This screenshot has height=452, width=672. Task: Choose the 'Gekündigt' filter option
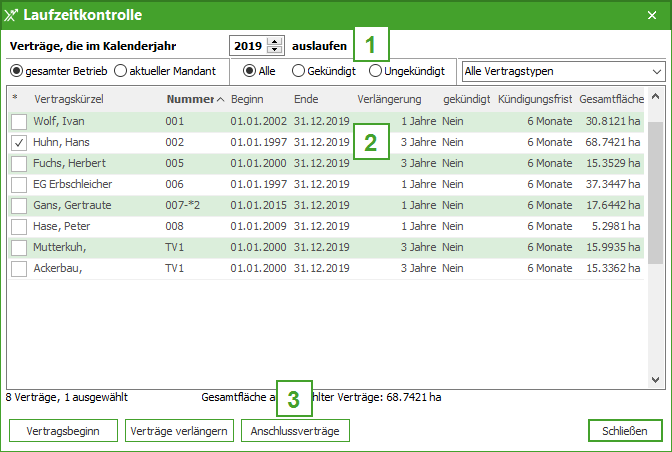(x=299, y=71)
